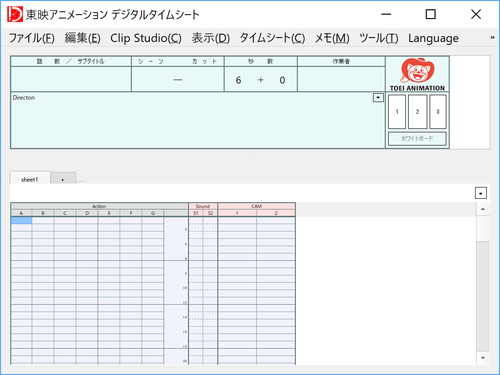Select Action column B header

pos(43,213)
